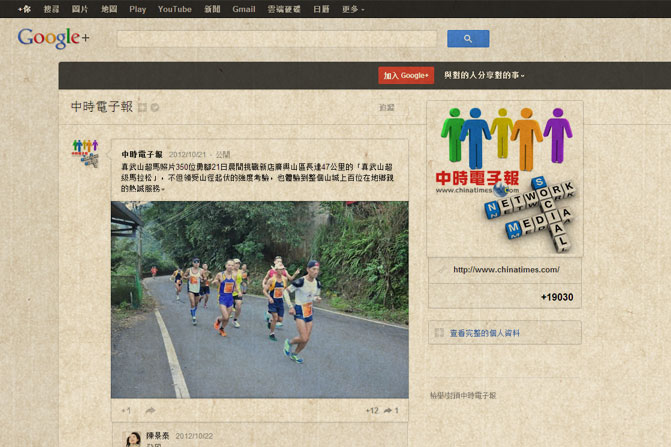Open Play in the top bar
Screen dimensions: 671x447
click(x=138, y=9)
